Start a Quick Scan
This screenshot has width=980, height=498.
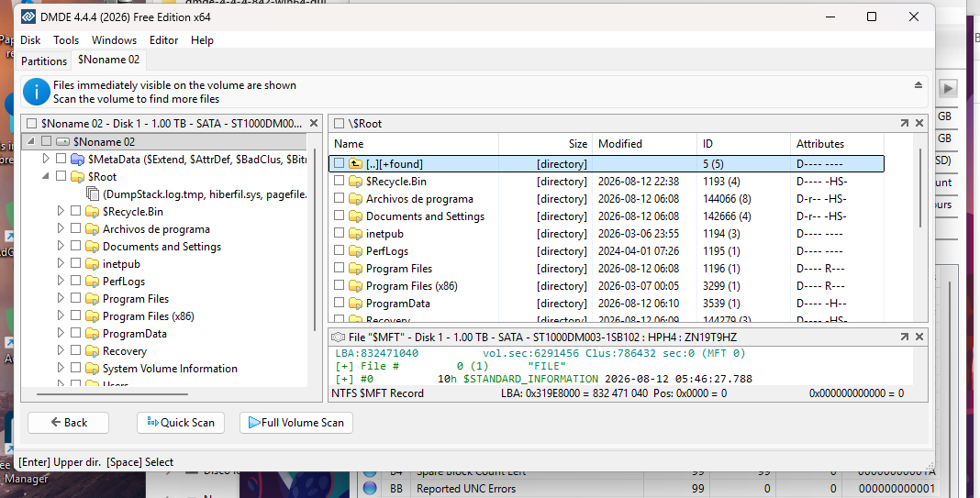(x=181, y=423)
